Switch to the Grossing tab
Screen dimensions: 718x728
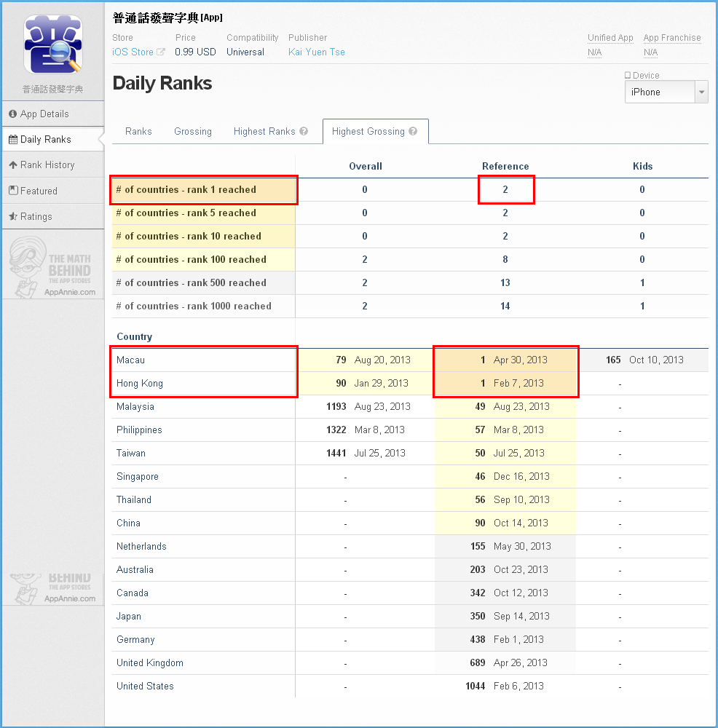(x=193, y=132)
